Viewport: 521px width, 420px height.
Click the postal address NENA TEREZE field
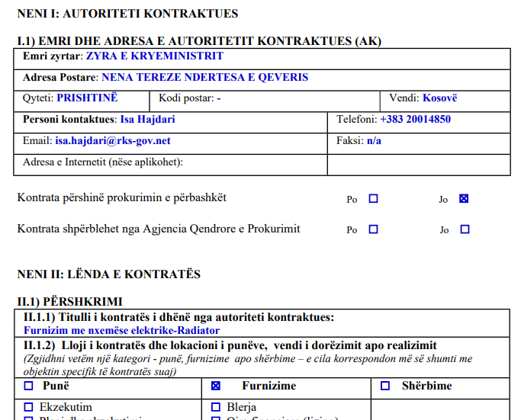pos(204,78)
